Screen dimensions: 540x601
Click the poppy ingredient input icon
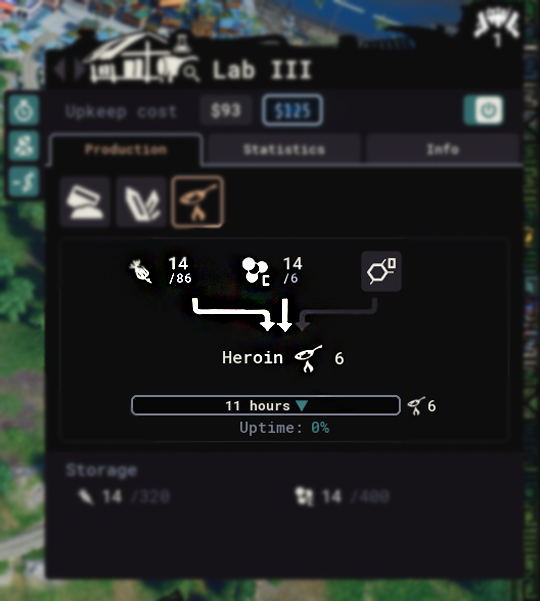coord(141,271)
